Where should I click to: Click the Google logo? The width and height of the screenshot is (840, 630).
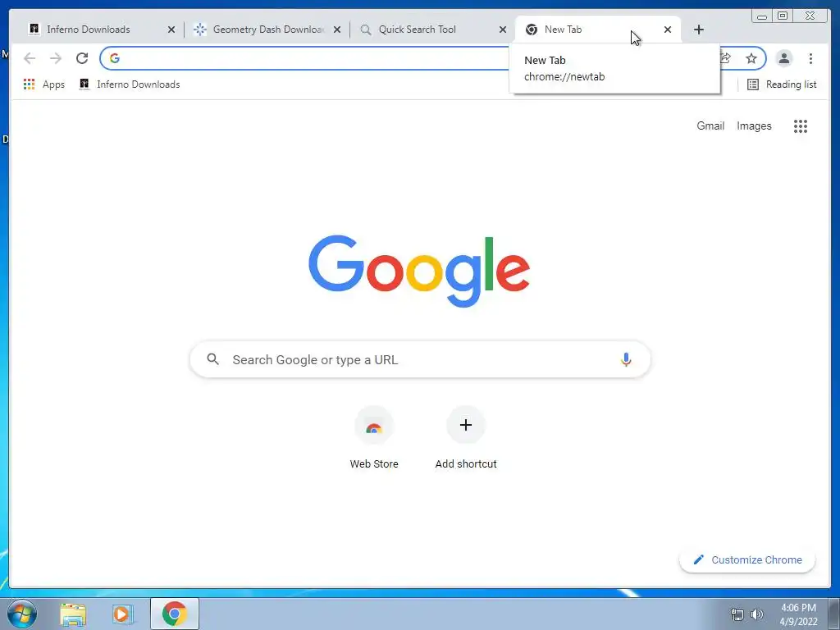tap(419, 271)
